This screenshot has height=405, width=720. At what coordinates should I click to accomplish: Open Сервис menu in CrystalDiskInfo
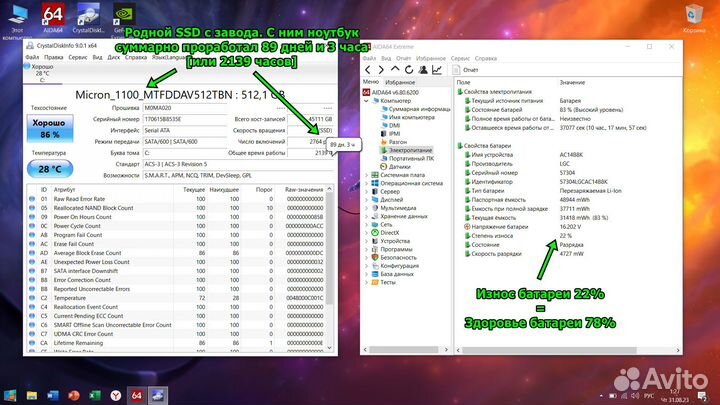coord(78,57)
